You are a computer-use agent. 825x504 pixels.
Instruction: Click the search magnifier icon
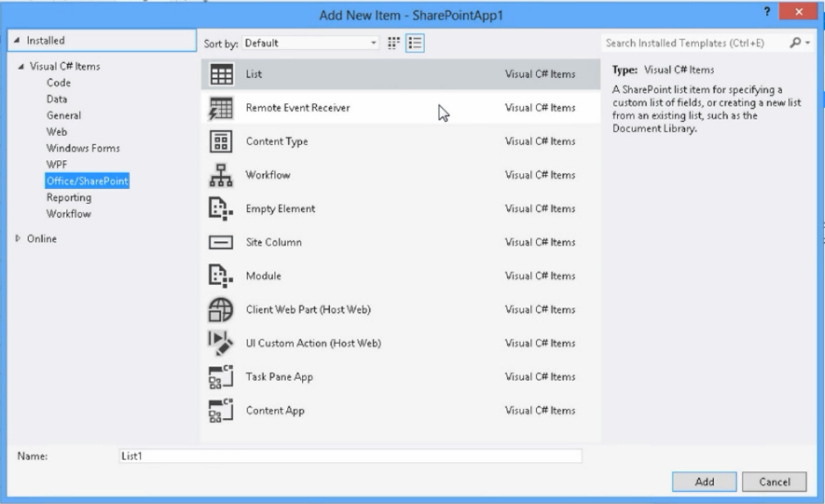point(795,43)
